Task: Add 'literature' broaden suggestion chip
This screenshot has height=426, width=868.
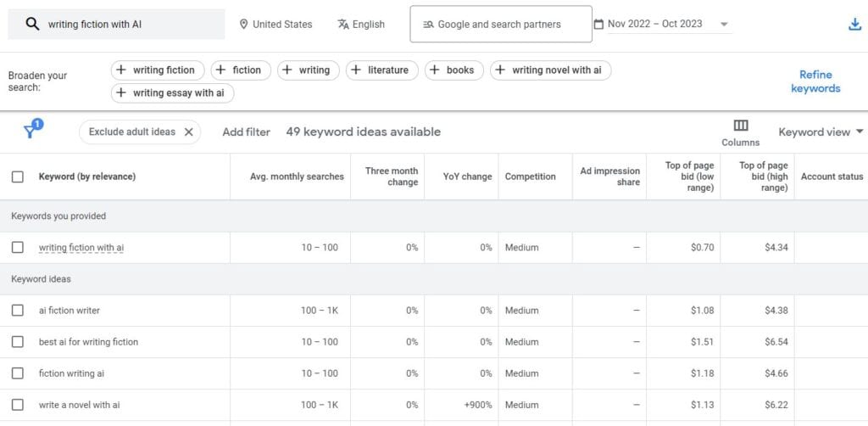Action: coord(382,70)
